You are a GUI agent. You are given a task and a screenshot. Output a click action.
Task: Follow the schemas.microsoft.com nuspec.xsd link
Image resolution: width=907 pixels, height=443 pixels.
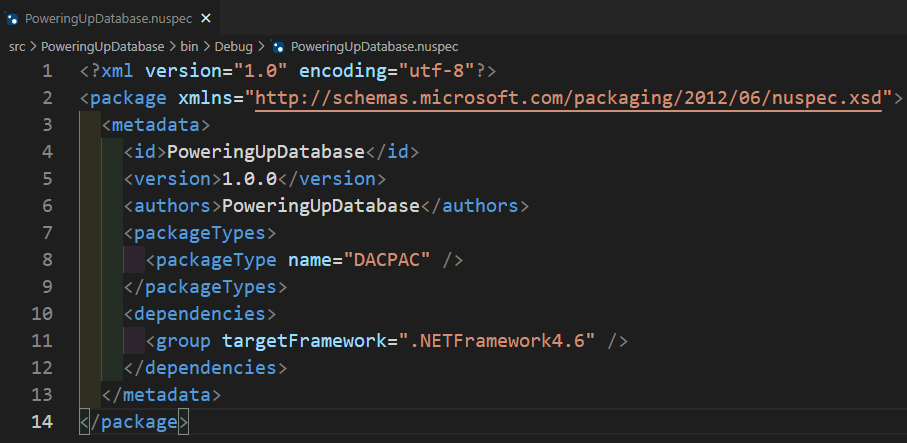569,98
